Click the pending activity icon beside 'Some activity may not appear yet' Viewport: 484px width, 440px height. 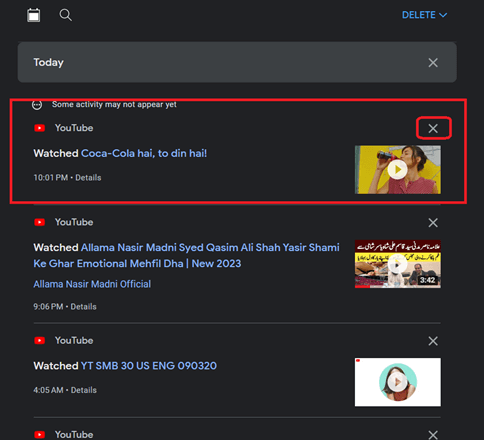[x=37, y=105]
